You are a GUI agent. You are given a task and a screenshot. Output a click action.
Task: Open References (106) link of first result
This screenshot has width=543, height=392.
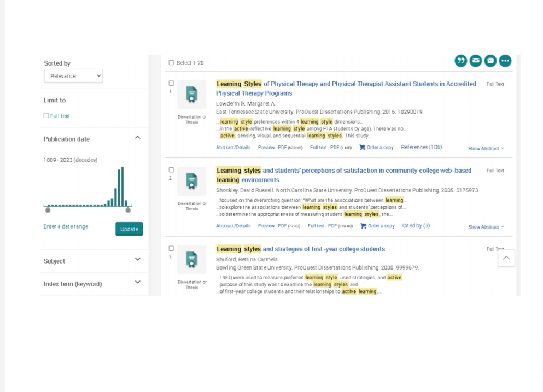421,148
